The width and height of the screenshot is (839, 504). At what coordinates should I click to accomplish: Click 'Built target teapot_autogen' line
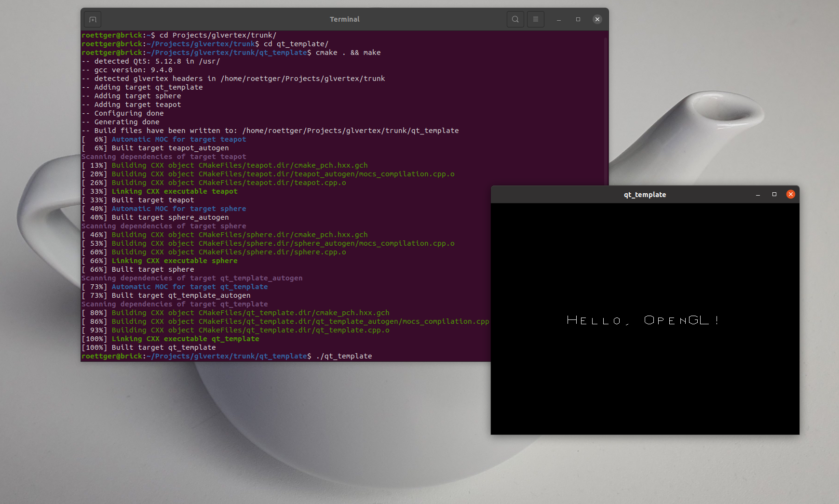tap(155, 148)
